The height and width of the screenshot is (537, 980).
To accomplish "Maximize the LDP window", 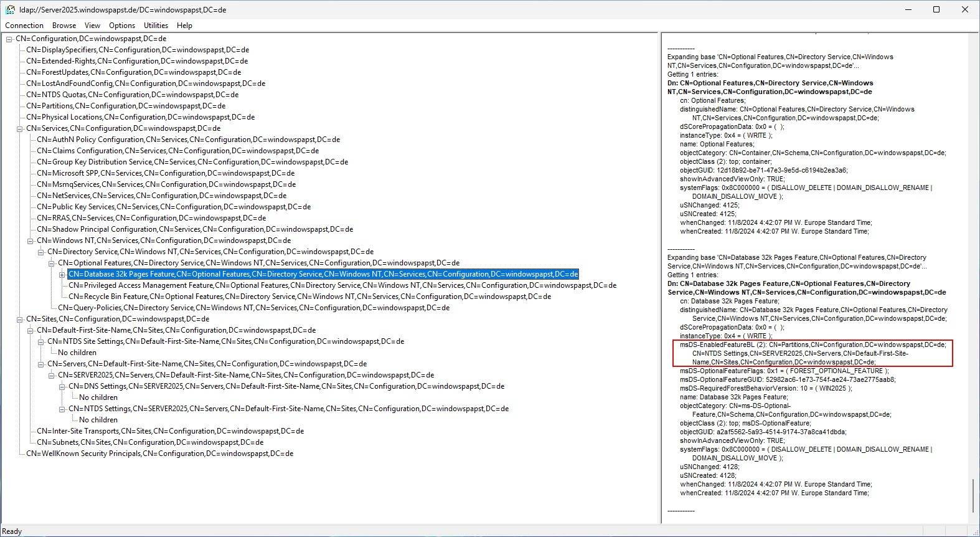I will point(936,10).
